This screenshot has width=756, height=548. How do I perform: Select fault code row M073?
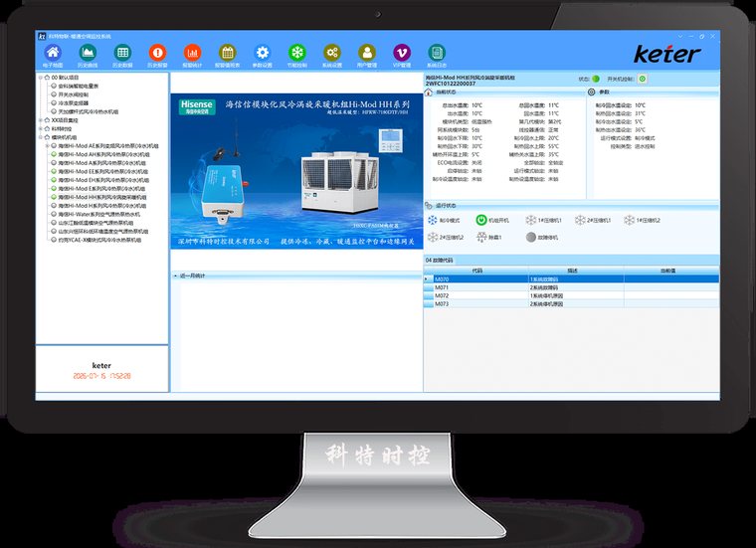(571, 303)
